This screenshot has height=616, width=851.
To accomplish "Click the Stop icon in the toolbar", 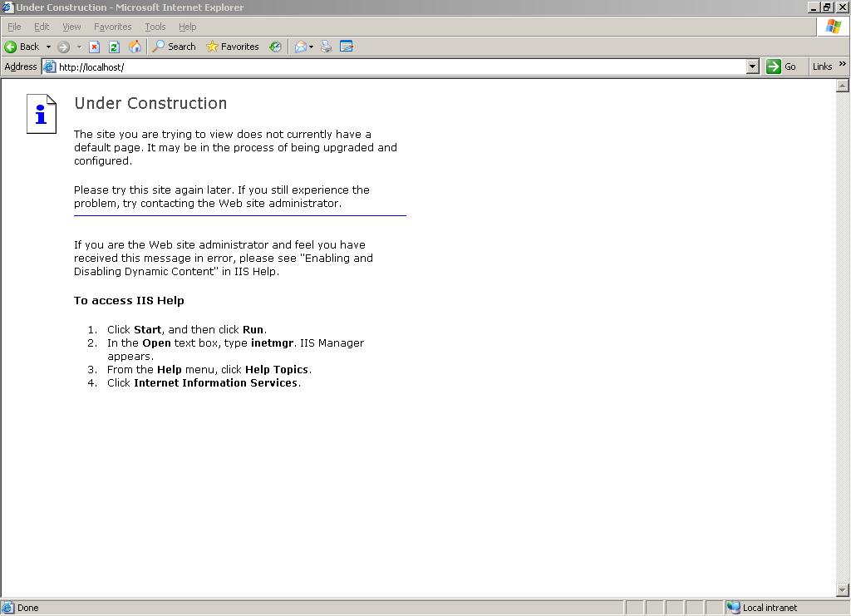I will click(93, 47).
